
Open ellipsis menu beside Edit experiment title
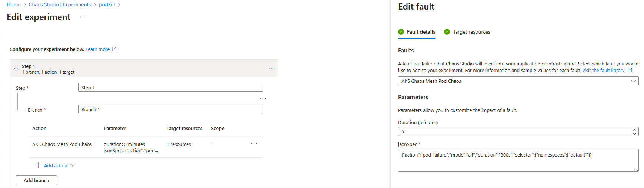click(x=82, y=17)
